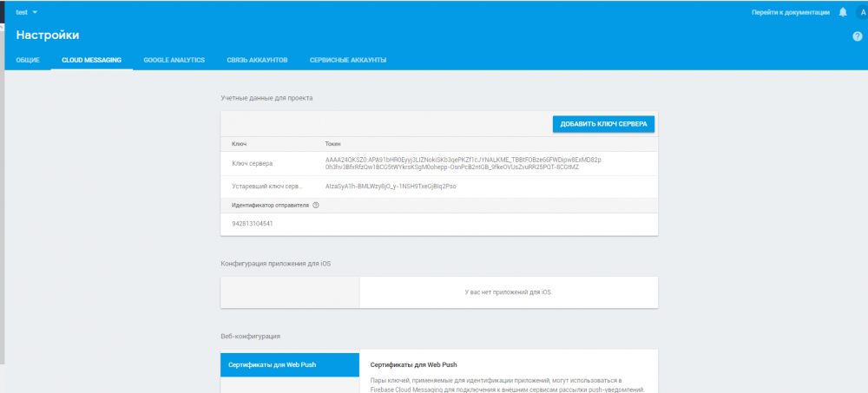Select Сертификаты для Web Push sidebar item
The image size is (868, 393).
(290, 364)
